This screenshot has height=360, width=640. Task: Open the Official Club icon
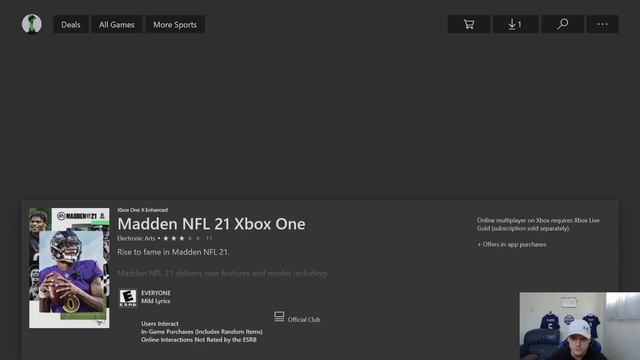[x=279, y=317]
